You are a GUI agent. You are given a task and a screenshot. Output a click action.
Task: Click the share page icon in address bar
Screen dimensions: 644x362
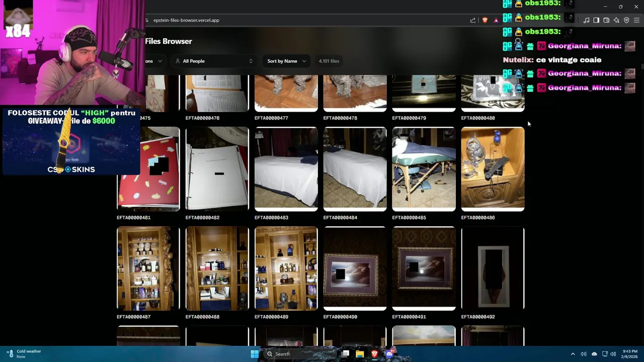(473, 20)
